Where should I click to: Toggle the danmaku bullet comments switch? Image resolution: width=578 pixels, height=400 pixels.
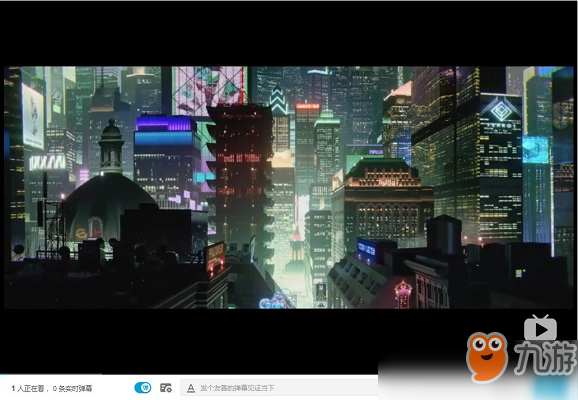(x=143, y=387)
